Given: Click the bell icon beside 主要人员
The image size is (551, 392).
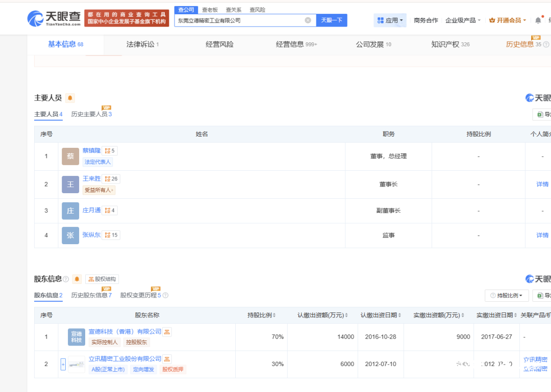Looking at the screenshot, I should [x=70, y=98].
